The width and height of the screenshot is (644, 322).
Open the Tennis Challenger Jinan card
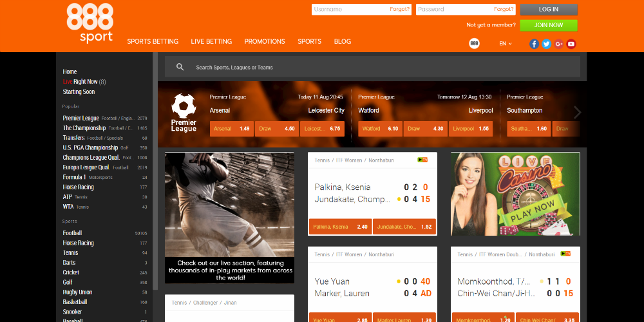tap(230, 308)
